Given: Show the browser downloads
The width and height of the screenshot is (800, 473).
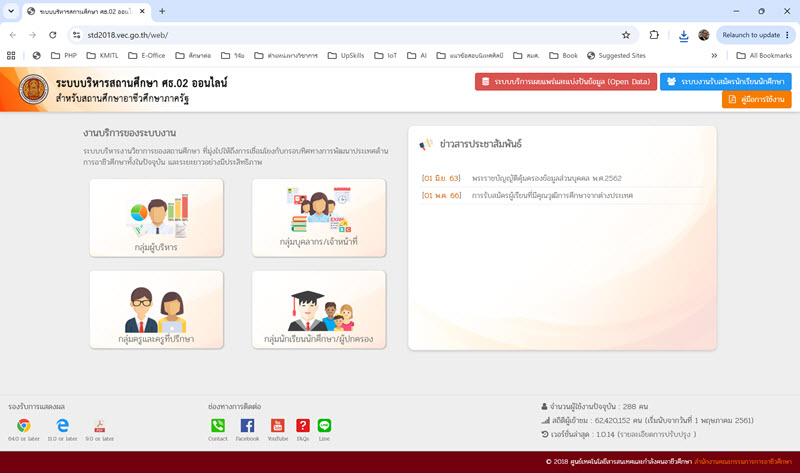Looking at the screenshot, I should pyautogui.click(x=684, y=35).
